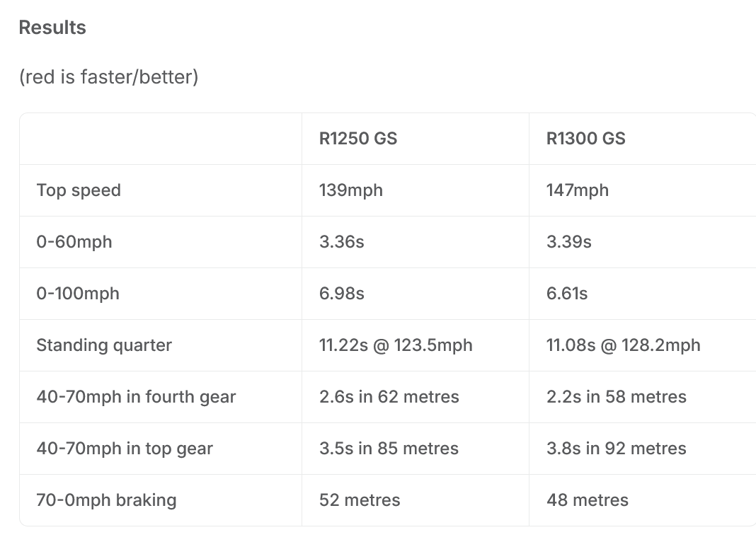
Task: Select the Top speed row label
Action: coord(79,190)
